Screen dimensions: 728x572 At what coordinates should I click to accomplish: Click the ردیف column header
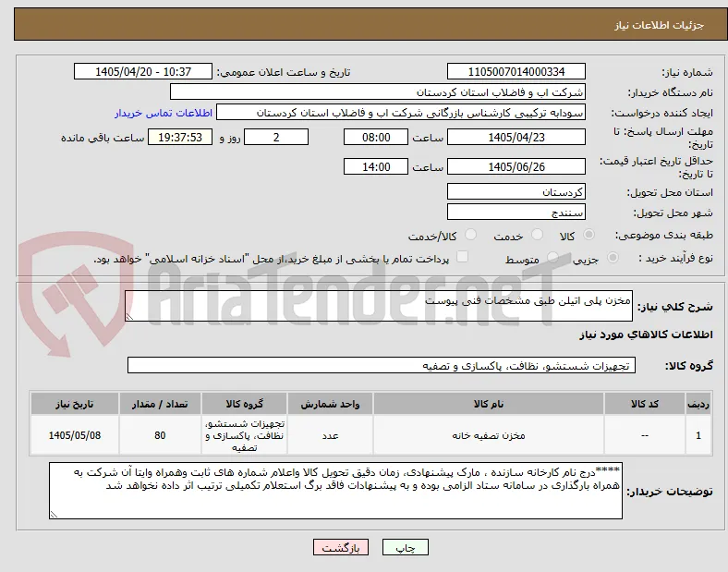pos(698,404)
